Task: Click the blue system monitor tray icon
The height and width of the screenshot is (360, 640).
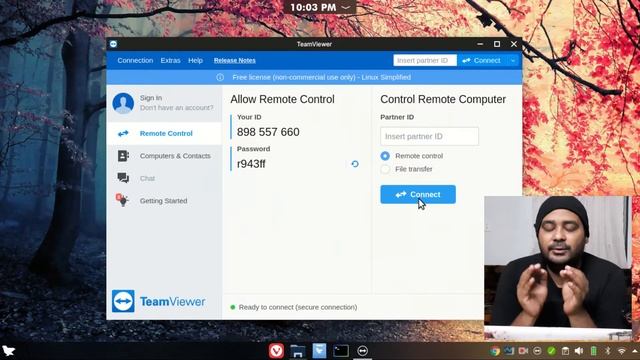Action: pos(509,351)
